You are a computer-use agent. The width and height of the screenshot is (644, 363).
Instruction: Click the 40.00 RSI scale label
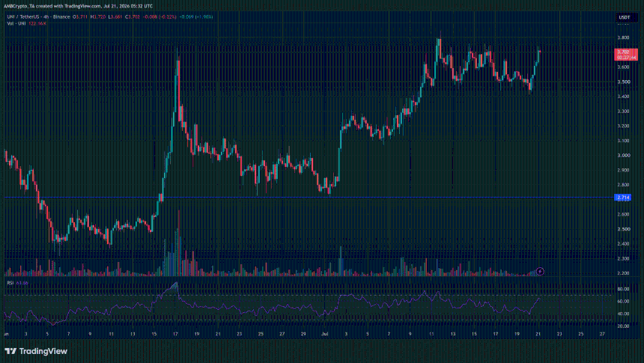click(x=624, y=314)
